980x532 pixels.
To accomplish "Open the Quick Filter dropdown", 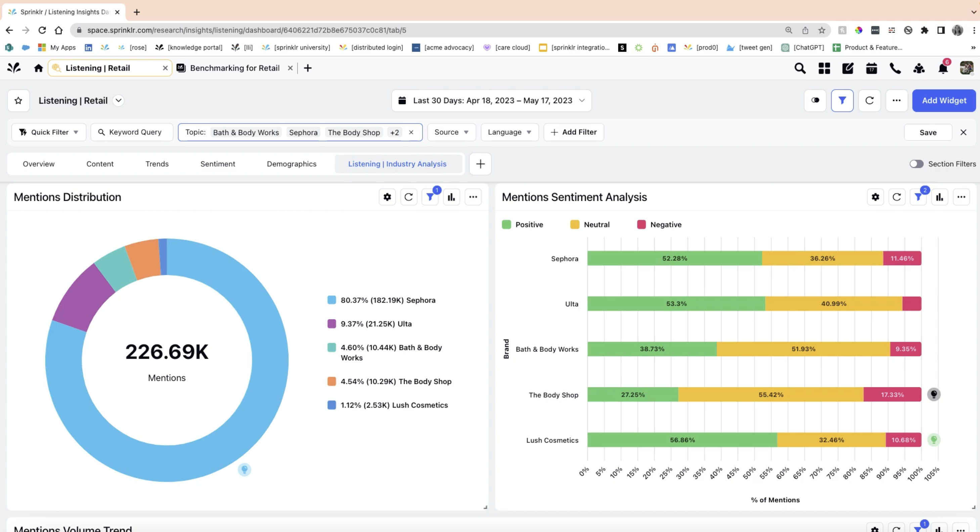I will tap(49, 132).
